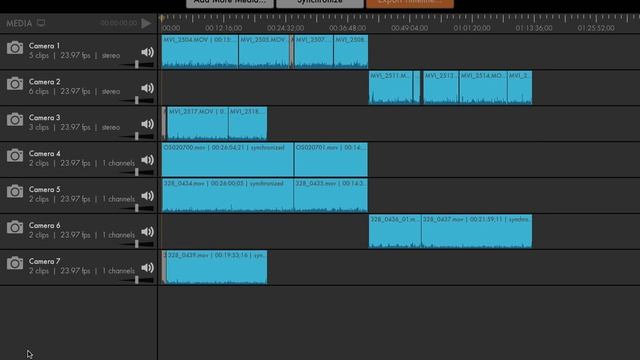
Task: Click the Camera 4 camera icon
Action: 15,156
